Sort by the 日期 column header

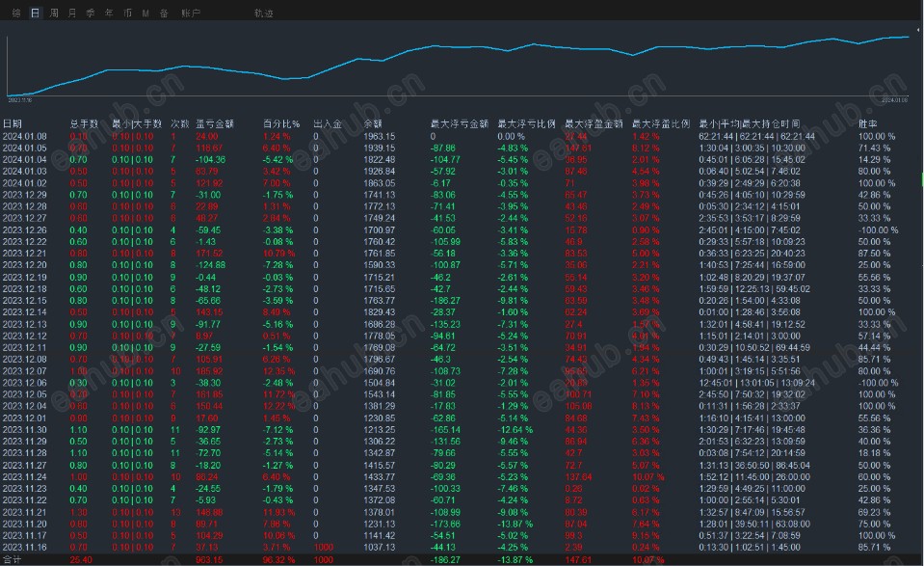13,123
